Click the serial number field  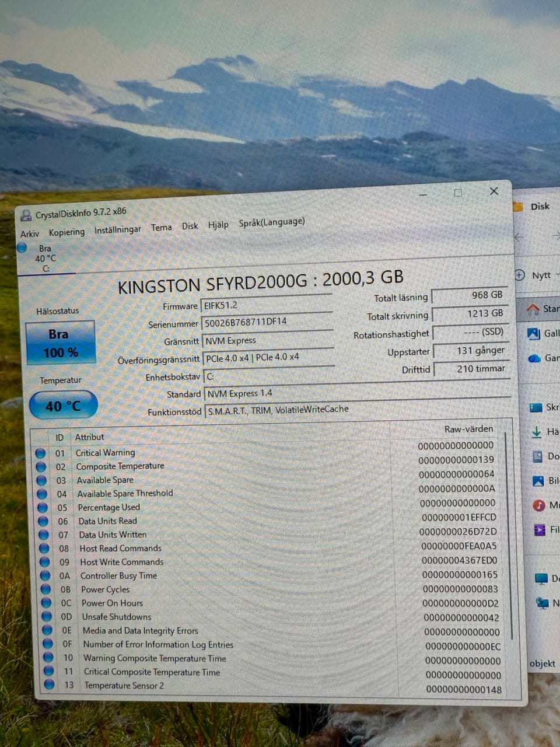[x=266, y=322]
